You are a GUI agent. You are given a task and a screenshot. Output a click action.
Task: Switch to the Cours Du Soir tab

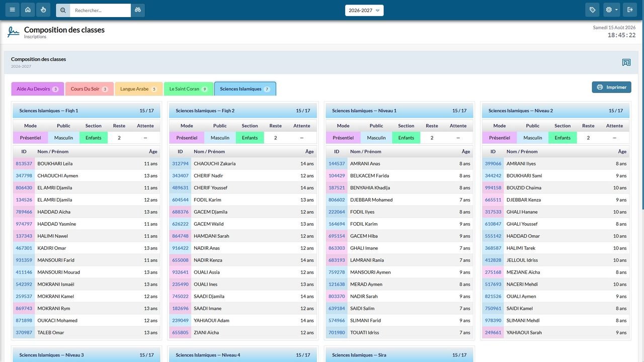click(90, 89)
